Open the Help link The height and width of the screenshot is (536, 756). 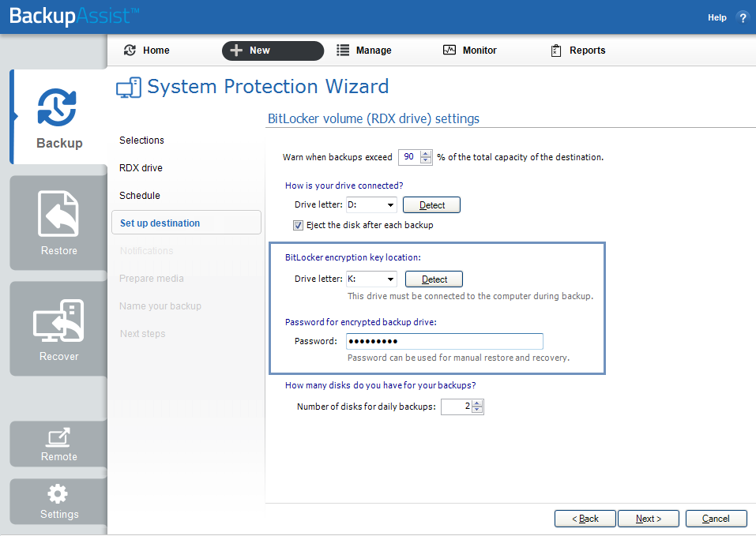pos(717,18)
